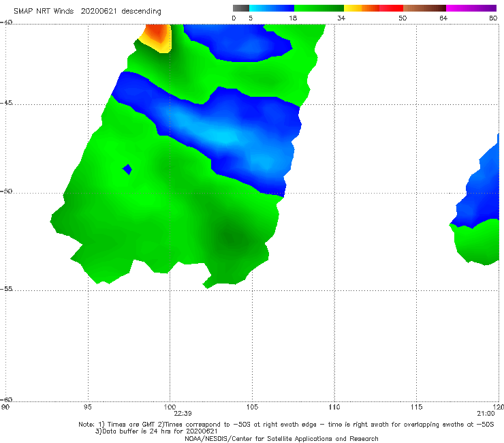Click the cyan-blue segment of the color bar
504x443 pixels.
tap(272, 8)
